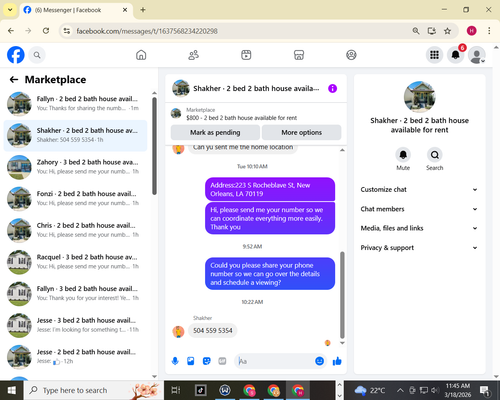Choose a sticker icon
The height and width of the screenshot is (400, 500).
coord(207,361)
